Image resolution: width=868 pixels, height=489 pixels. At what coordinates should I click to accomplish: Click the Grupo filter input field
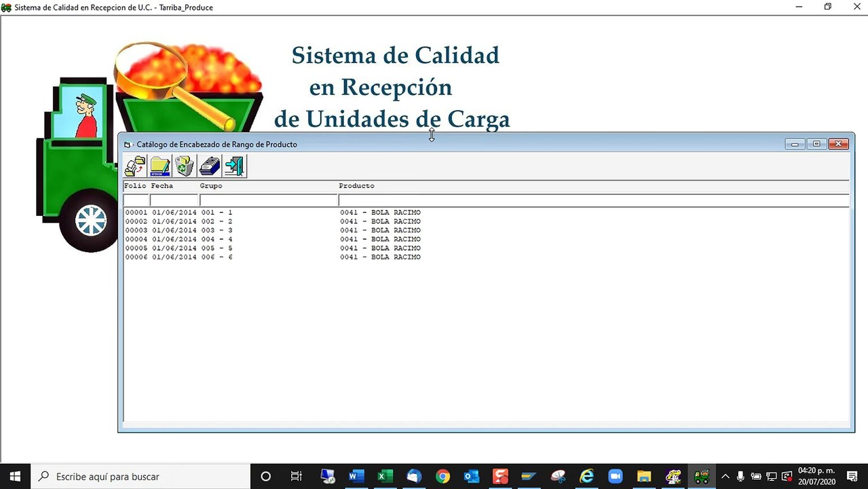click(x=269, y=200)
